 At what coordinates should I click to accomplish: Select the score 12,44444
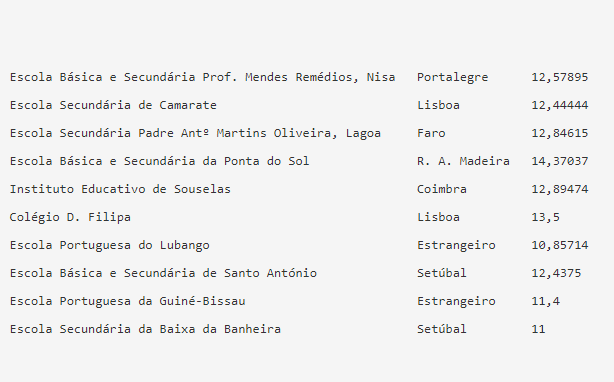click(560, 105)
